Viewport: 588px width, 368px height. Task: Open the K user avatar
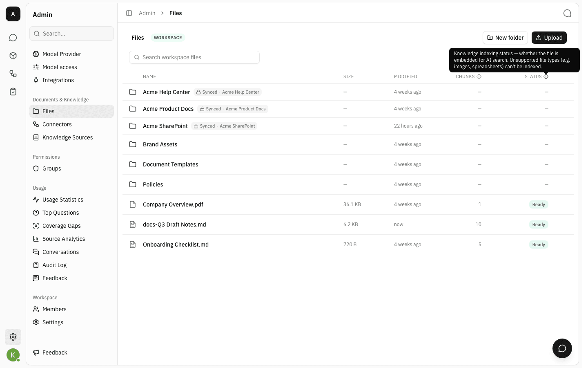click(13, 355)
